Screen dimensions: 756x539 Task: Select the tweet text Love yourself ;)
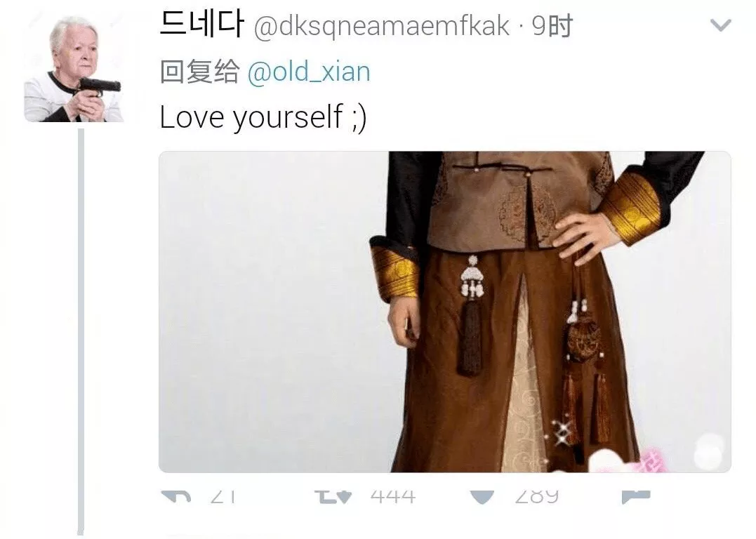tap(263, 117)
